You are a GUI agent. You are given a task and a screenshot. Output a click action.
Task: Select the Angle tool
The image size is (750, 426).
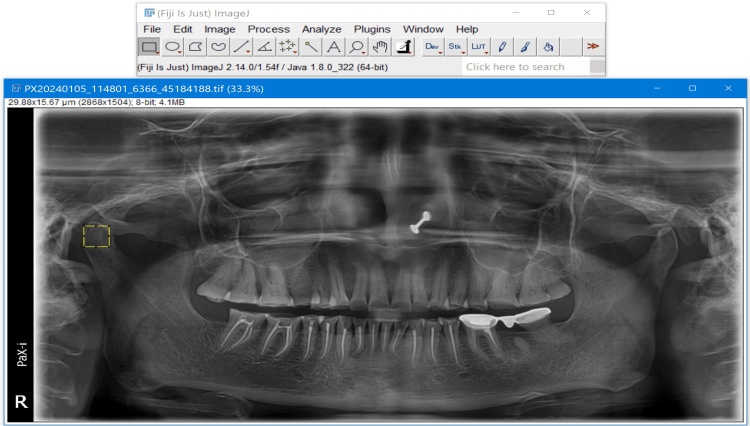click(264, 47)
